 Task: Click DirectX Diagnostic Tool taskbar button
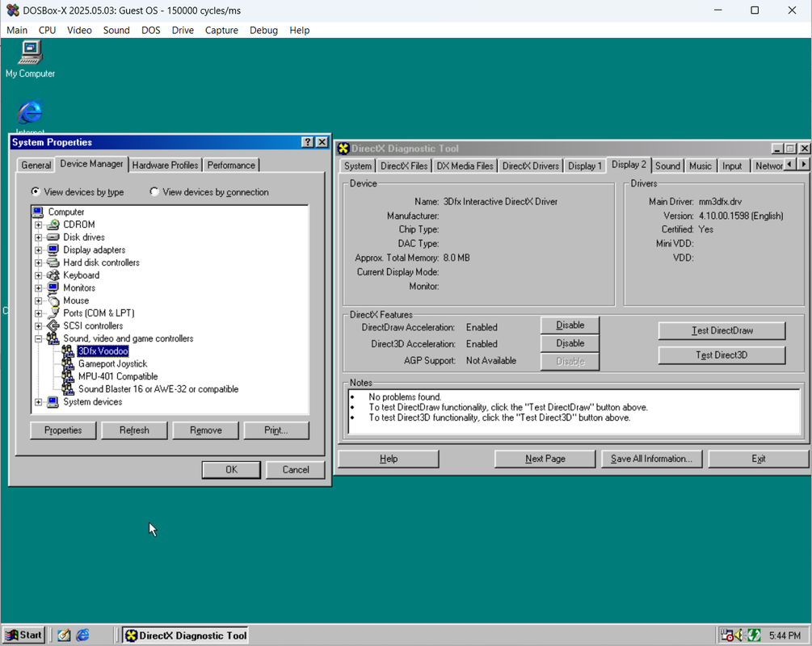(x=186, y=636)
